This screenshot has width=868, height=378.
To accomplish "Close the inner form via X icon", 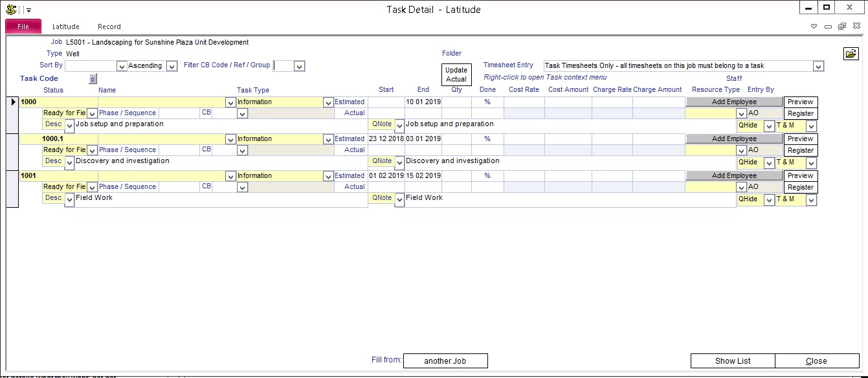I will click(x=855, y=27).
